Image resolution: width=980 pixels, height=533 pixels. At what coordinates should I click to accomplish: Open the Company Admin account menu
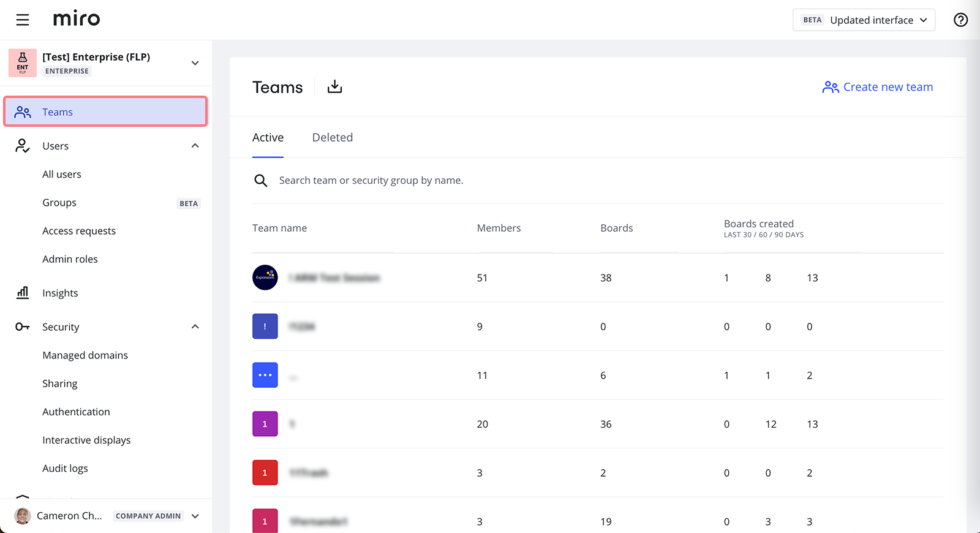click(x=195, y=516)
